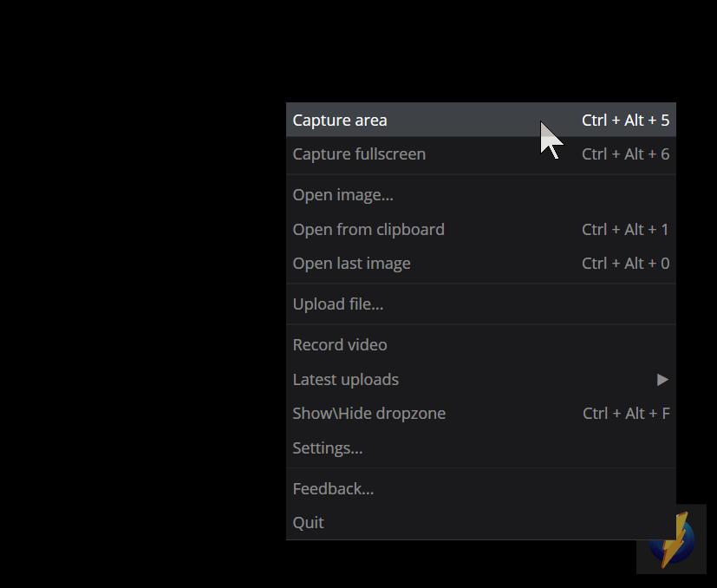Viewport: 717px width, 588px height.
Task: Click the Ctrl + Alt + 5 shortcut label
Action: pyautogui.click(x=625, y=121)
